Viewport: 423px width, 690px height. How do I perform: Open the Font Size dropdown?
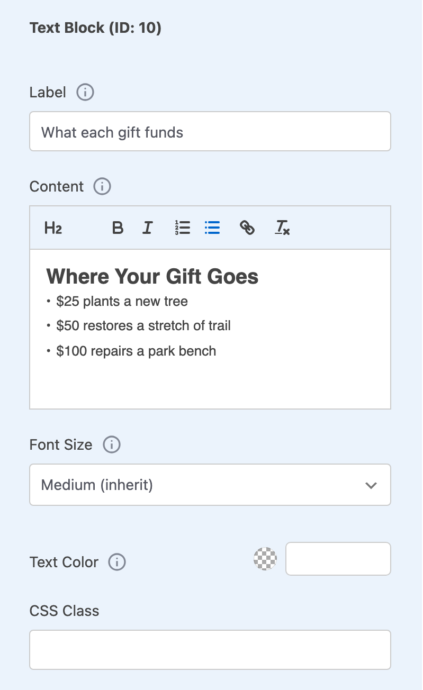210,485
